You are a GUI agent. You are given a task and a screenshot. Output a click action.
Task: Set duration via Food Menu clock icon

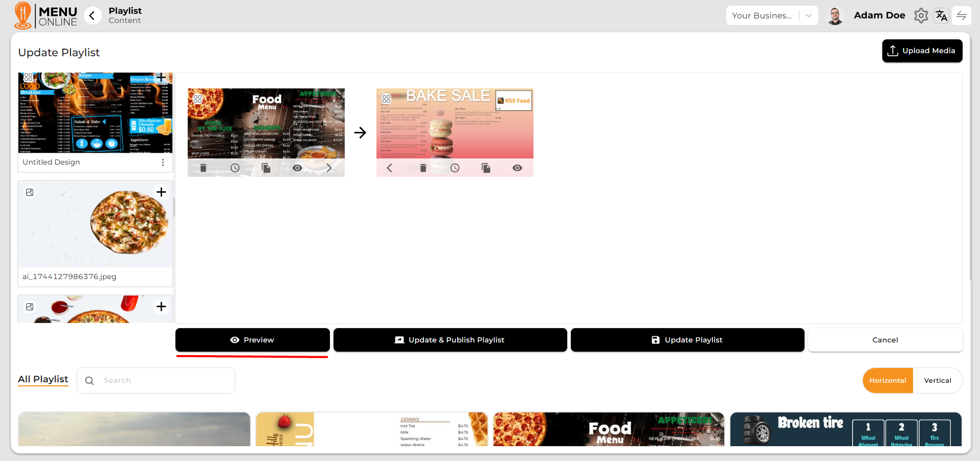point(235,168)
